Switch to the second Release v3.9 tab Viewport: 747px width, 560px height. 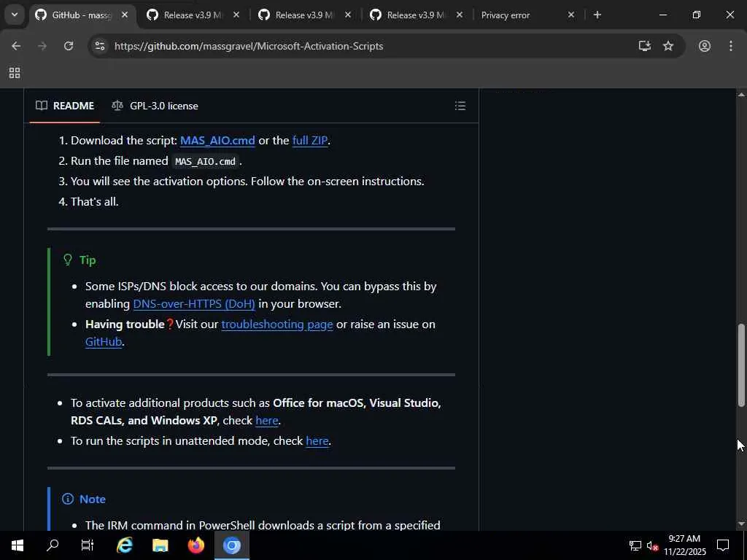point(304,15)
